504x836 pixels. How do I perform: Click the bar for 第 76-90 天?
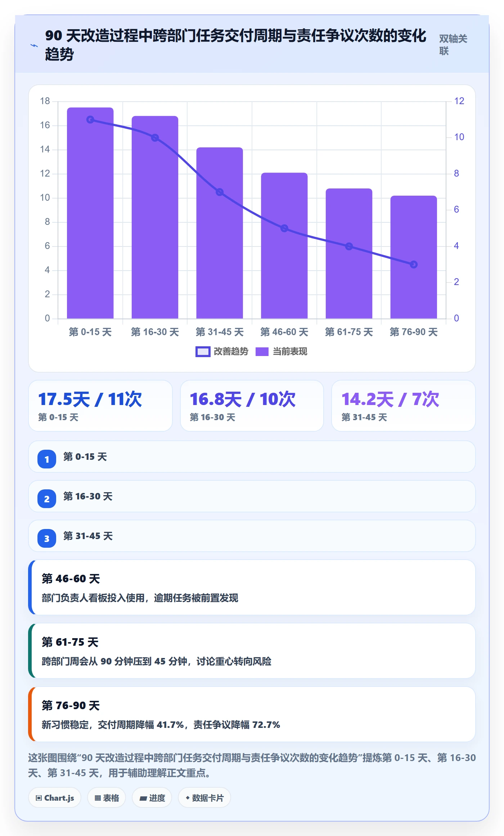pyautogui.click(x=414, y=257)
